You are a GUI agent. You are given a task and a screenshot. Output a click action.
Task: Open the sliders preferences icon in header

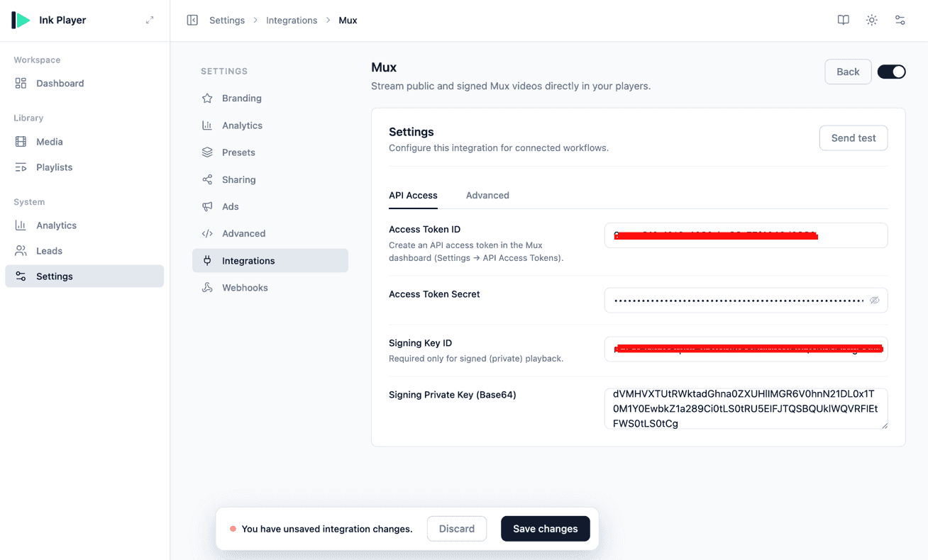(900, 20)
